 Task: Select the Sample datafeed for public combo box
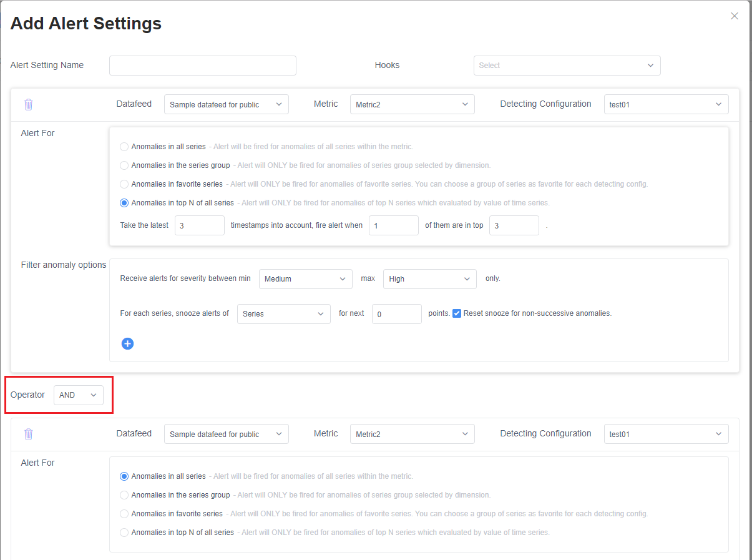(226, 104)
